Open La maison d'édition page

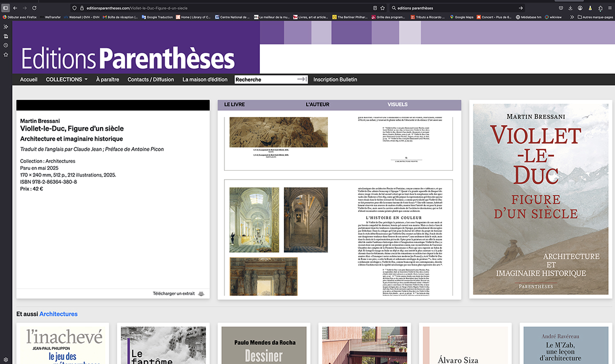coord(205,79)
